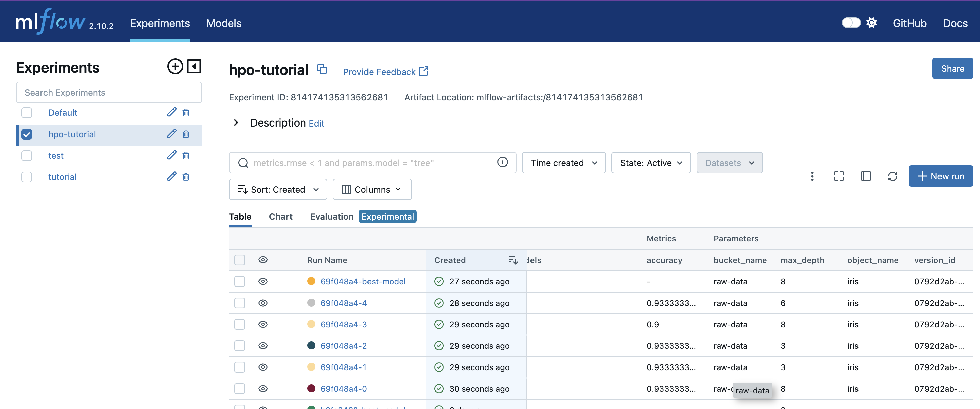Open the State: Active dropdown
This screenshot has height=409, width=980.
(x=651, y=163)
